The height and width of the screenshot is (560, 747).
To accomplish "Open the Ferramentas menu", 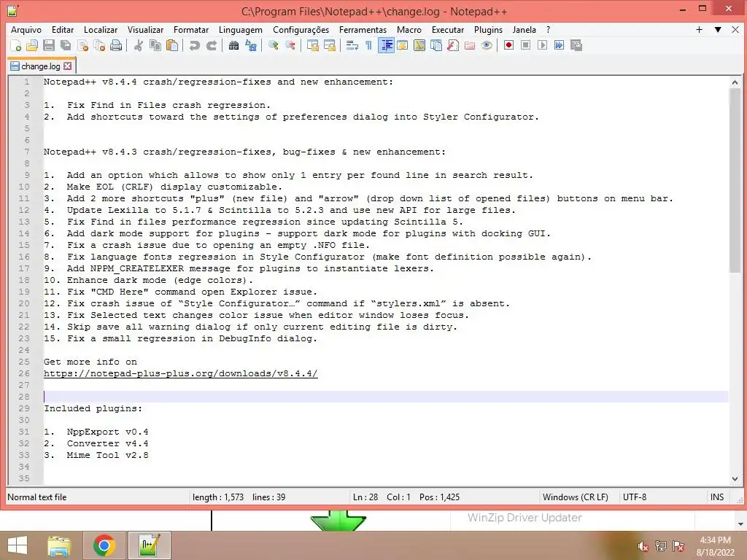I will [x=363, y=29].
